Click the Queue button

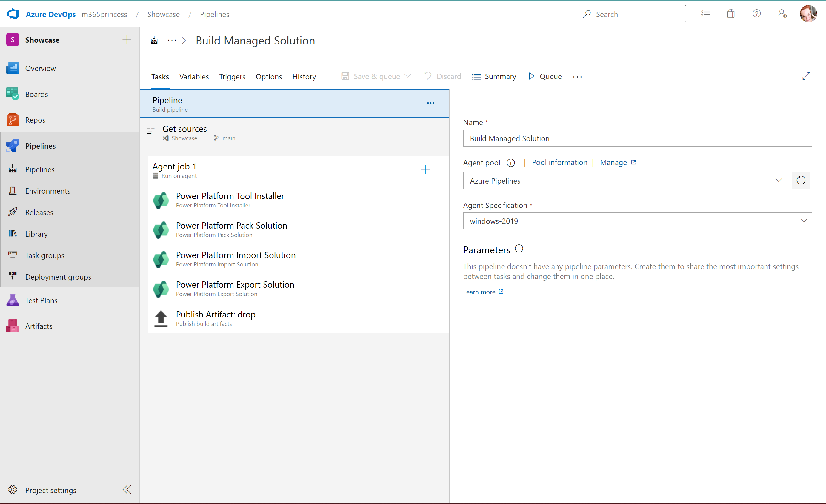[545, 76]
